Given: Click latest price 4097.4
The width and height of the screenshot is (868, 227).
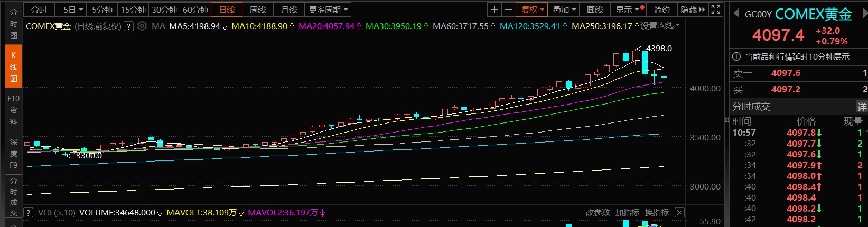Looking at the screenshot, I should (x=778, y=35).
